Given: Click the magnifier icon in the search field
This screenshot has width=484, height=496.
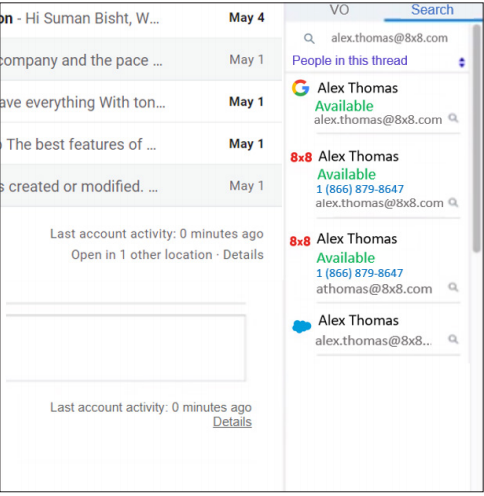Looking at the screenshot, I should [x=309, y=39].
